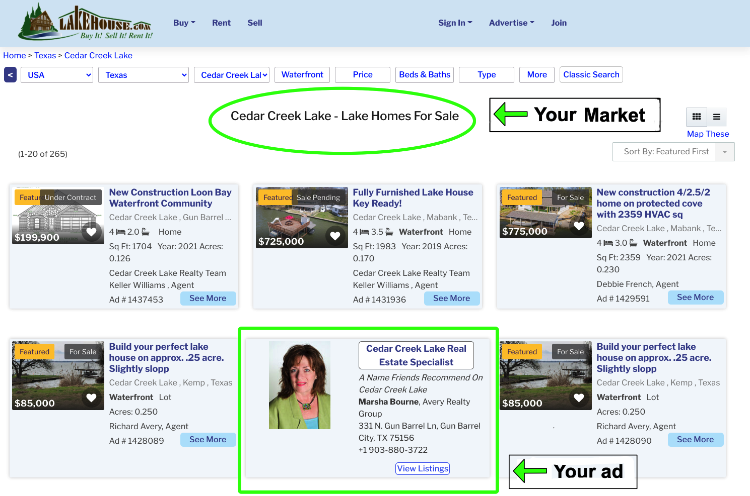Switch to Classic Search
The height and width of the screenshot is (496, 750).
591,75
